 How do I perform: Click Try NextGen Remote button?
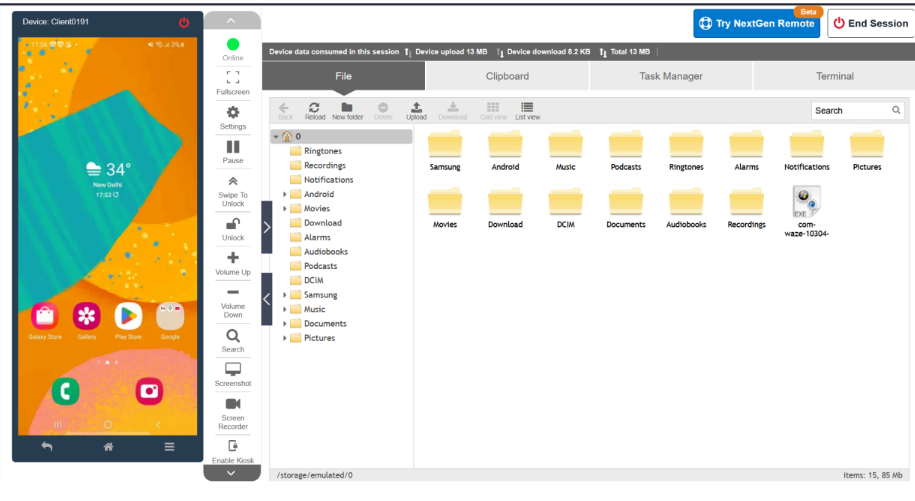pos(755,24)
